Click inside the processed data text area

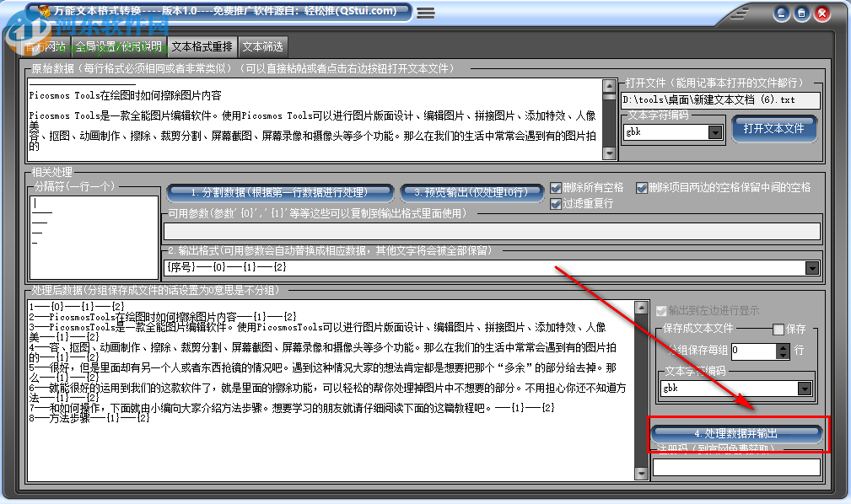point(330,390)
